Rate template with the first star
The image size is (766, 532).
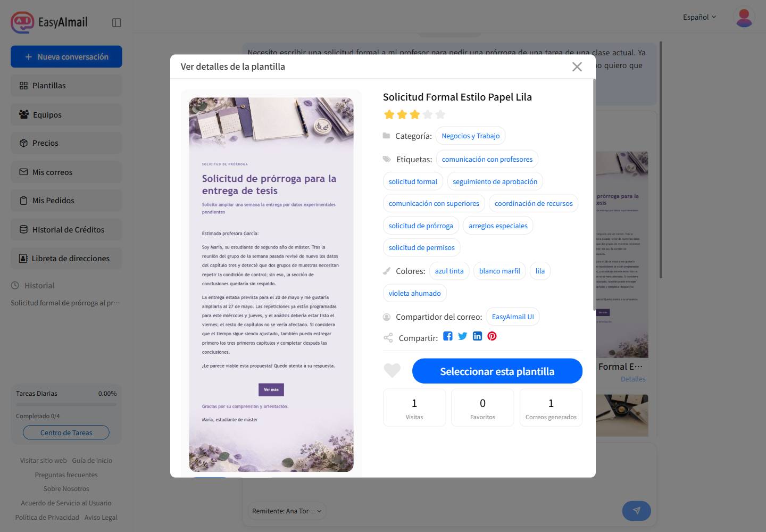(x=389, y=114)
